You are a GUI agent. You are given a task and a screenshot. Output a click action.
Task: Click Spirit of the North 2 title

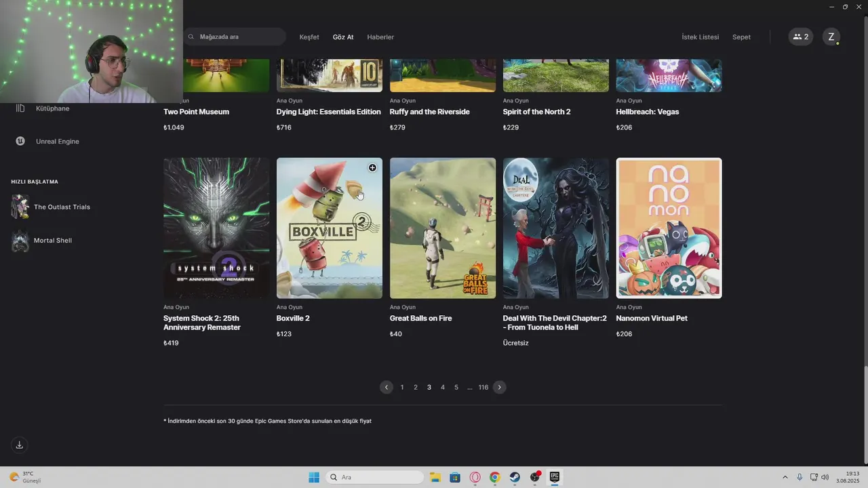(x=536, y=112)
